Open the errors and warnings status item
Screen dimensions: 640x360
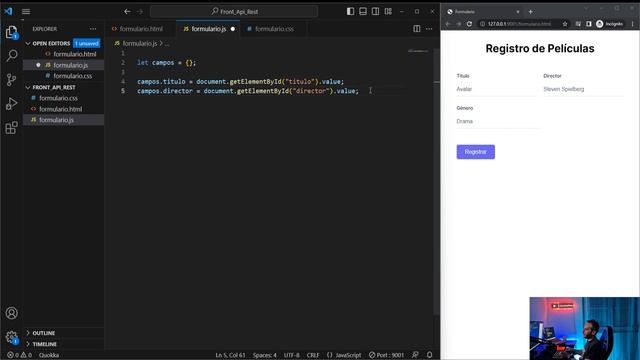(x=19, y=355)
